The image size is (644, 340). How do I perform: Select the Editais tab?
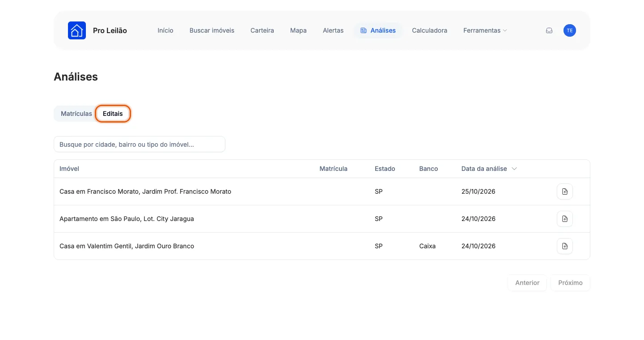click(x=113, y=114)
